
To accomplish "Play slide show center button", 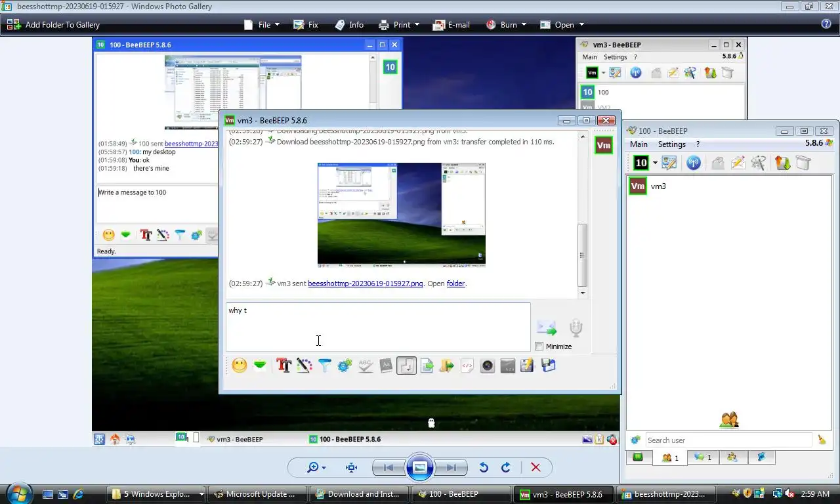I will pos(419,467).
